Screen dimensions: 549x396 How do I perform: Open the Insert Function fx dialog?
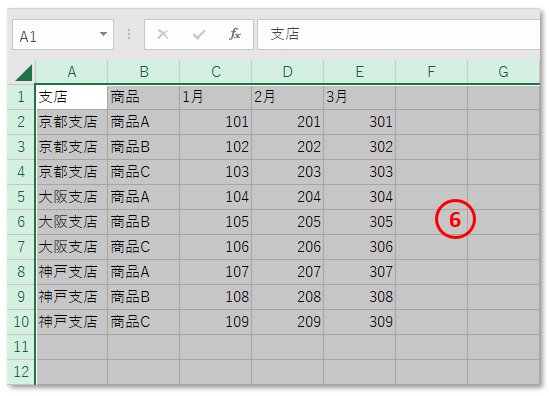[235, 34]
